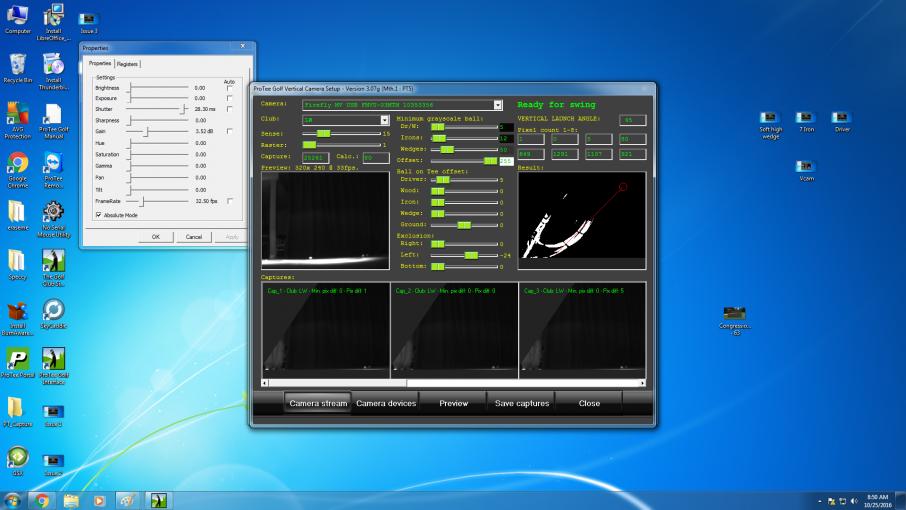The width and height of the screenshot is (906, 510).
Task: Open the Club selection dropdown
Action: [384, 120]
